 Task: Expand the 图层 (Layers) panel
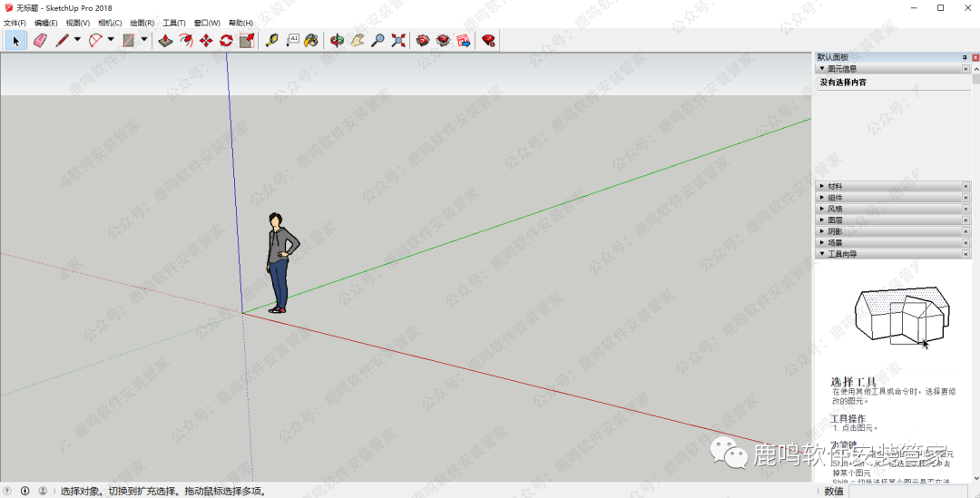pyautogui.click(x=835, y=220)
